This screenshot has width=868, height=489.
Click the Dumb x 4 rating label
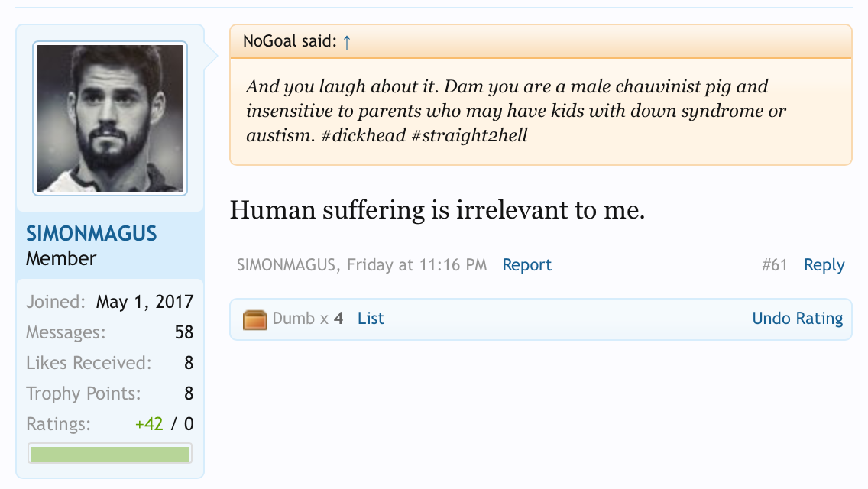307,318
